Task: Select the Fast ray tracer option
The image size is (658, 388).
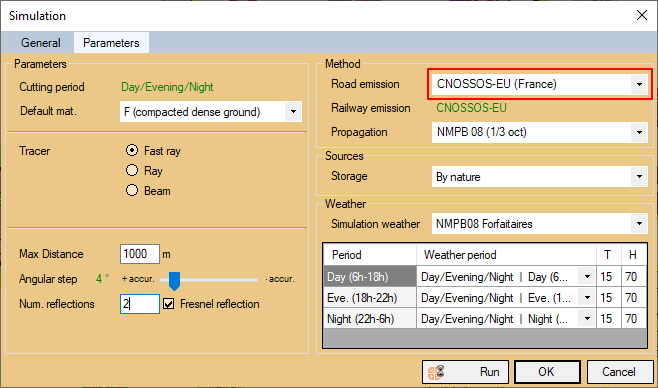Action: coord(132,150)
